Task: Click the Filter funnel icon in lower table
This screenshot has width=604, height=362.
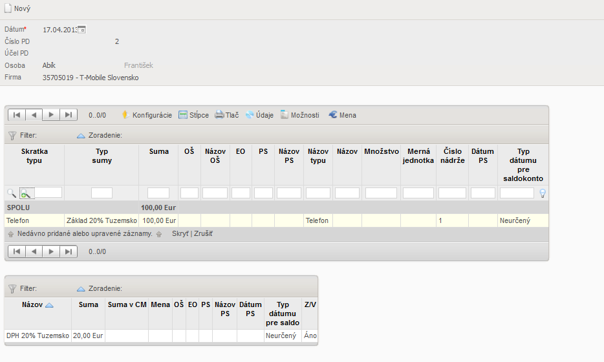Action: [x=12, y=288]
